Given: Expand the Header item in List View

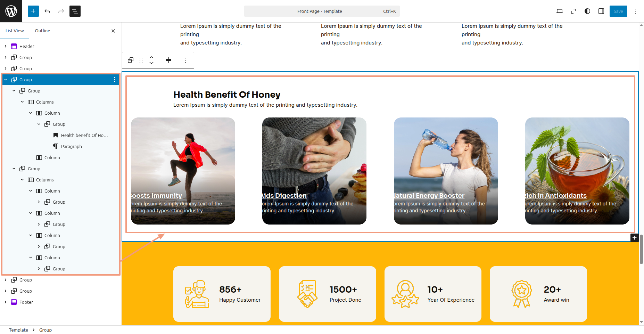Looking at the screenshot, I should 6,46.
